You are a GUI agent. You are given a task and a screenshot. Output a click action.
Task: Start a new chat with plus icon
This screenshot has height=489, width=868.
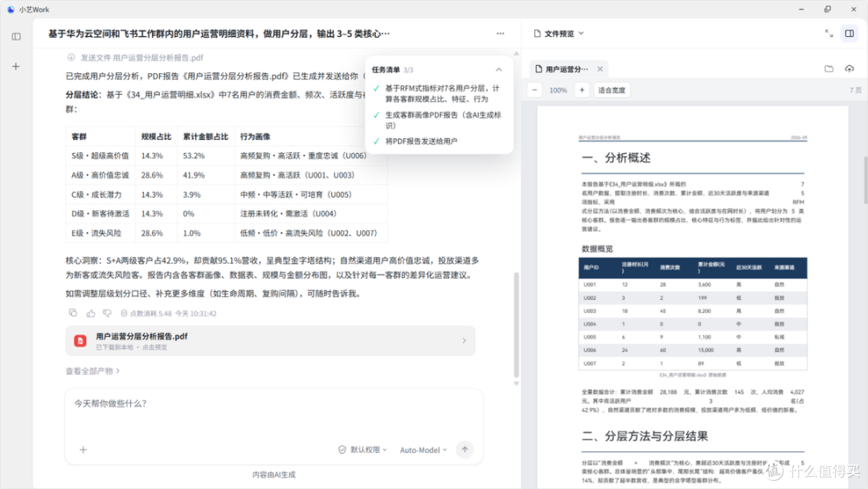pyautogui.click(x=16, y=67)
